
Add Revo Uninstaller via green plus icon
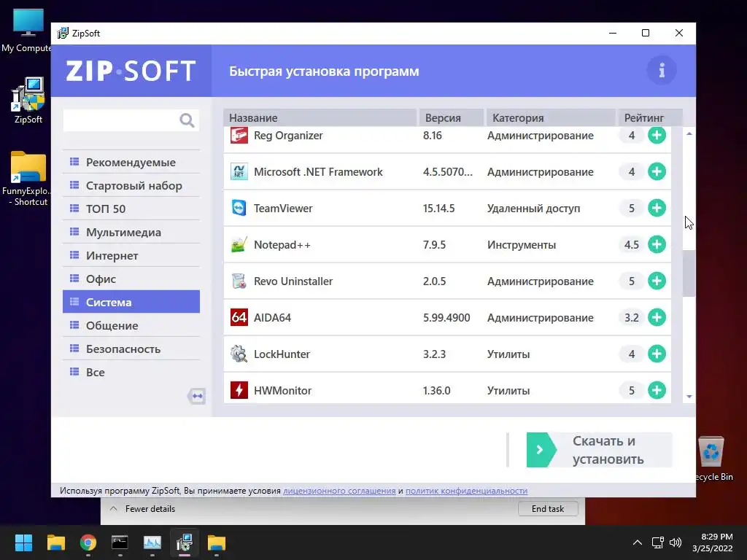pos(657,281)
